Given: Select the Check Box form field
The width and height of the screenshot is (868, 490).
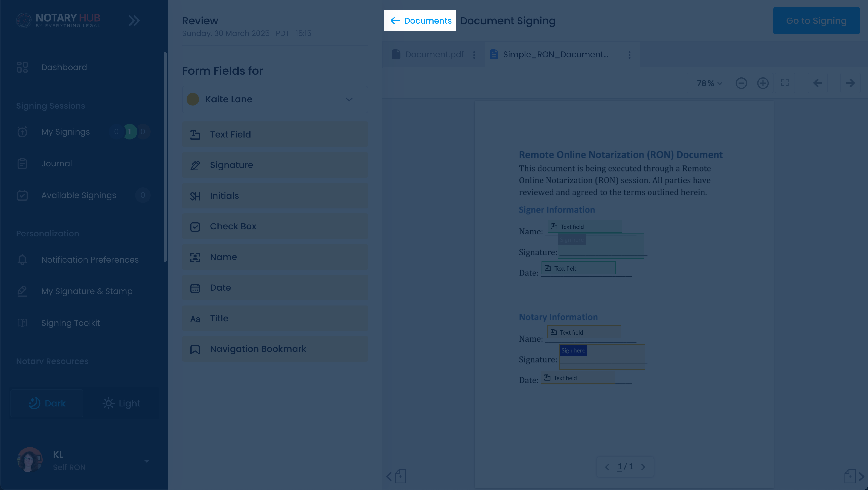Looking at the screenshot, I should pos(275,226).
